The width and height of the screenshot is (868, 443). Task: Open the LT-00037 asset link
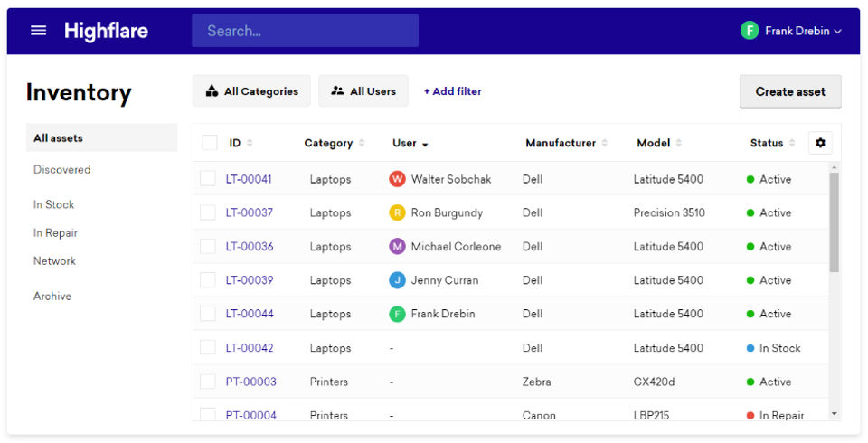click(250, 213)
